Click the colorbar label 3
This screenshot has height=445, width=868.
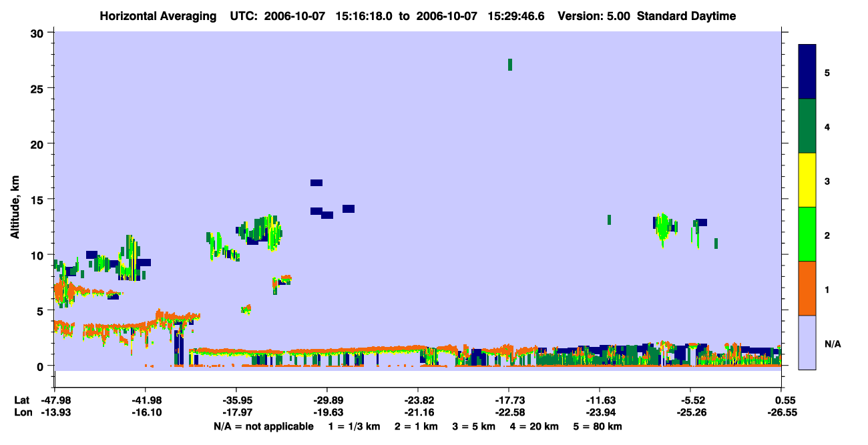(827, 181)
